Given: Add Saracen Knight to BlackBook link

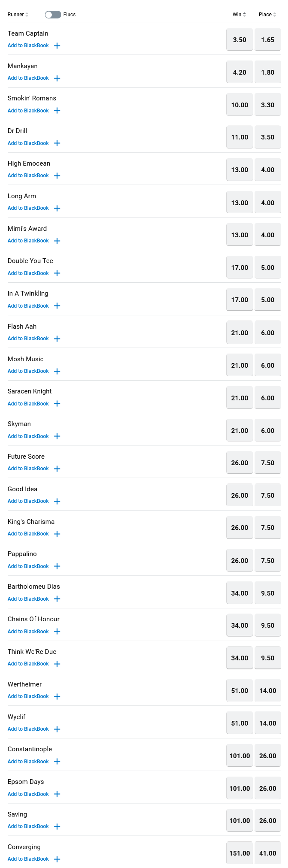Looking at the screenshot, I should [x=28, y=404].
